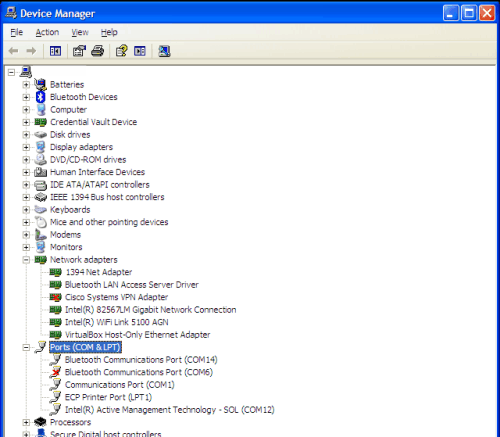
Task: Select Bluetooth Communications Port (COM6) label
Action: click(x=139, y=372)
